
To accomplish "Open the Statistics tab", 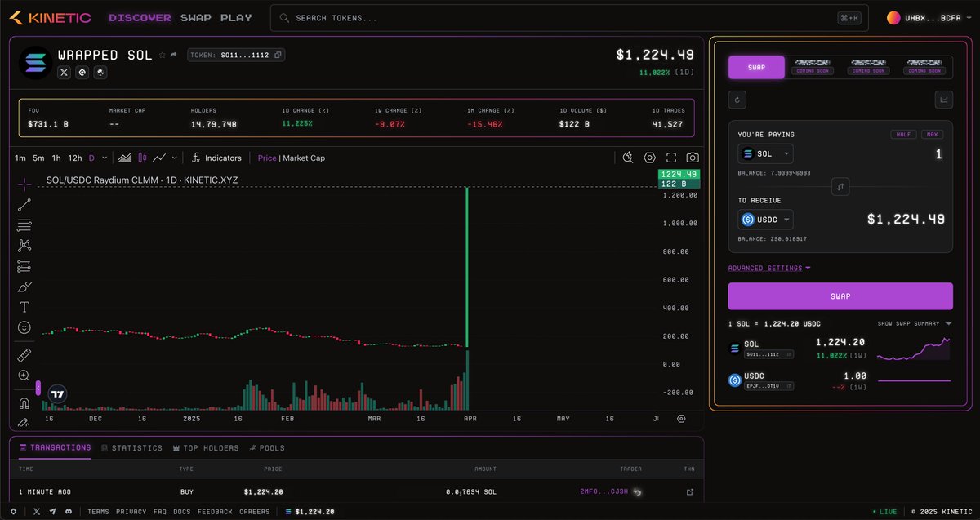I will point(131,448).
